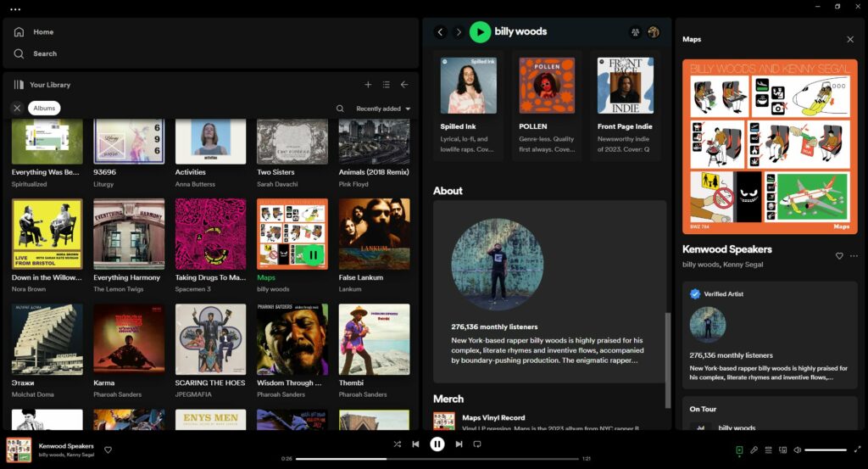Open Friend Activity people icon

636,32
